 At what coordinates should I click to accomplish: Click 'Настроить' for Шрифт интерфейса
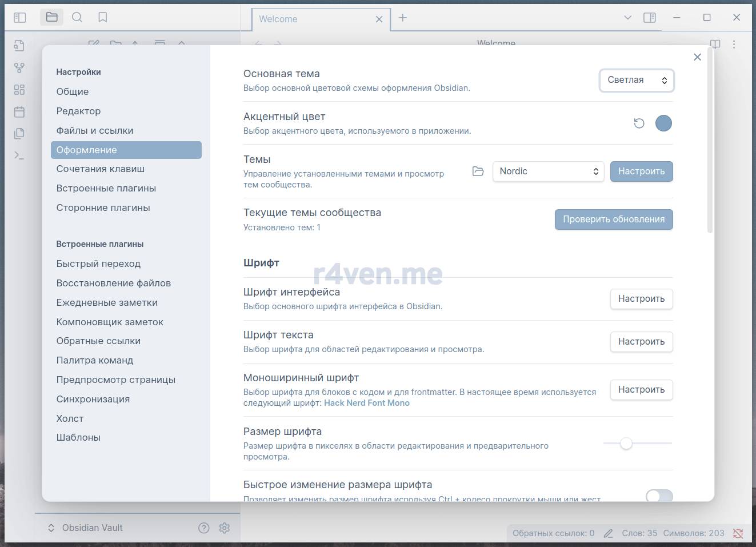[x=641, y=298]
